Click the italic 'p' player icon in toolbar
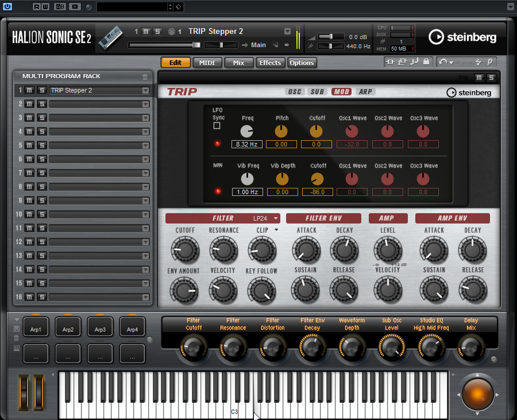This screenshot has width=517, height=420. tap(490, 61)
